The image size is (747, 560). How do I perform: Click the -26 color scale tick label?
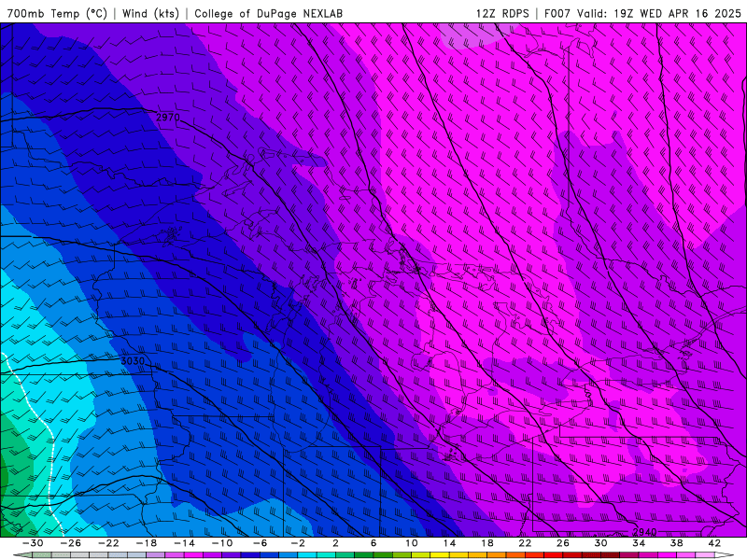pos(71,543)
